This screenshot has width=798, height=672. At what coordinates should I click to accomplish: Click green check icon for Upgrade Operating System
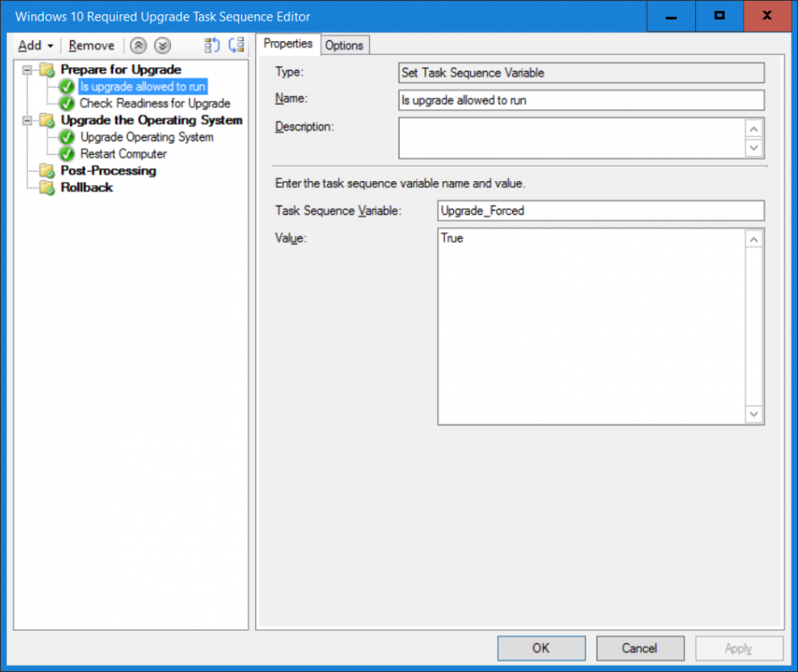click(66, 137)
